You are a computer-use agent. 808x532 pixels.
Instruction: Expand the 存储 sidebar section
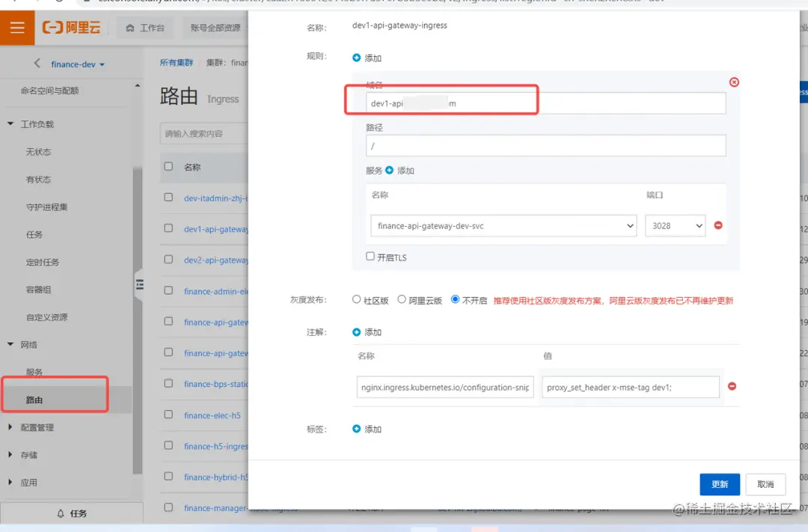(10, 455)
